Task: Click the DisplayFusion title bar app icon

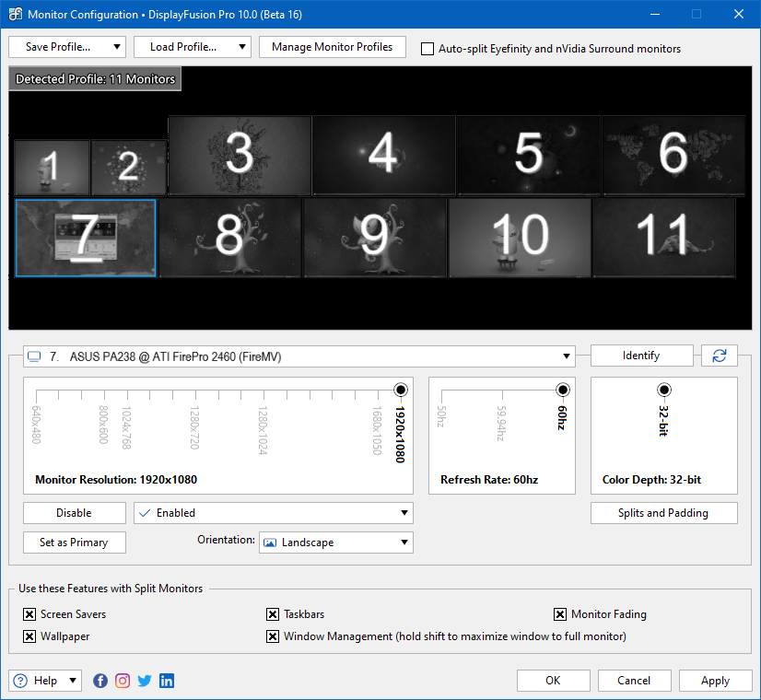Action: tap(16, 14)
